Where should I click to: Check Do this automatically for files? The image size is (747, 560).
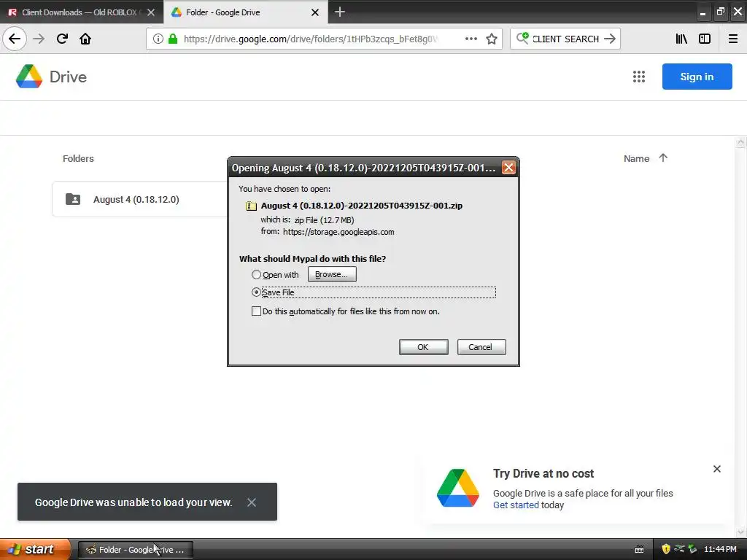[256, 311]
